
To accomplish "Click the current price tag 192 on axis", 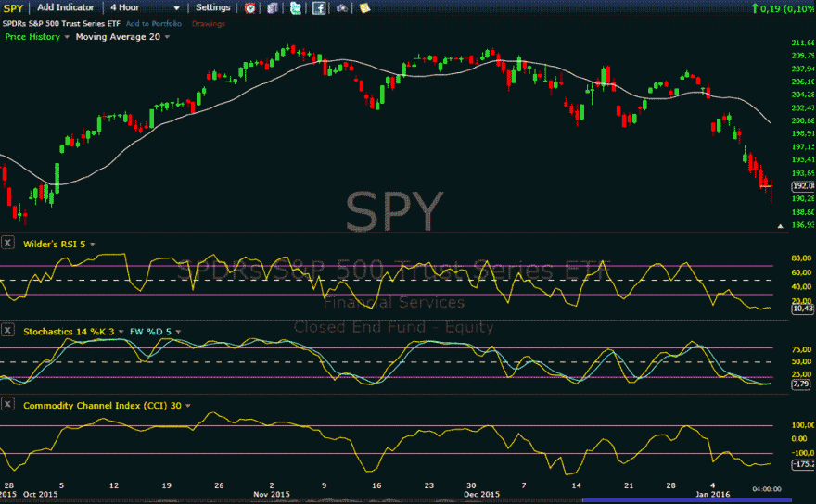I will tap(803, 185).
